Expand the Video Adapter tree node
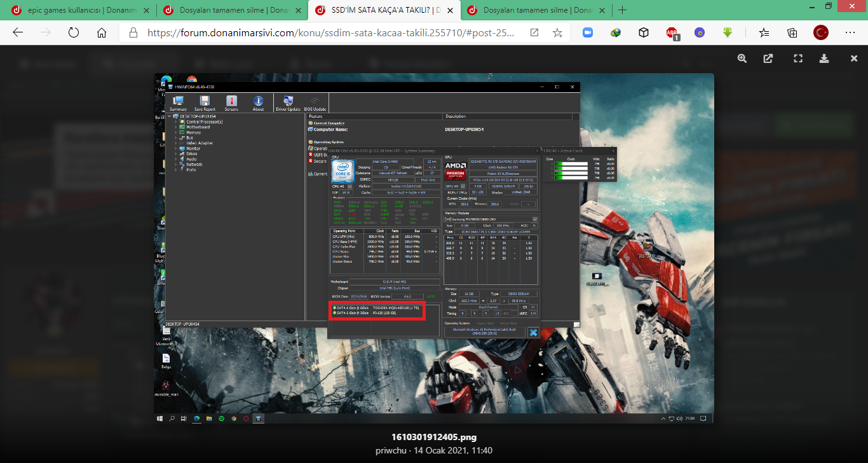This screenshot has width=868, height=463. click(175, 143)
